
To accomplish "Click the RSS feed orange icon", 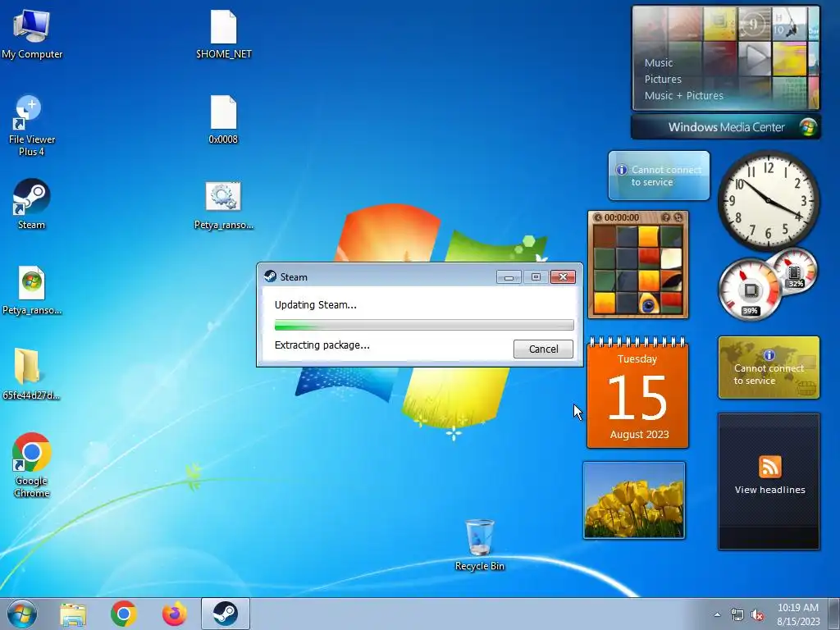I will tap(769, 467).
